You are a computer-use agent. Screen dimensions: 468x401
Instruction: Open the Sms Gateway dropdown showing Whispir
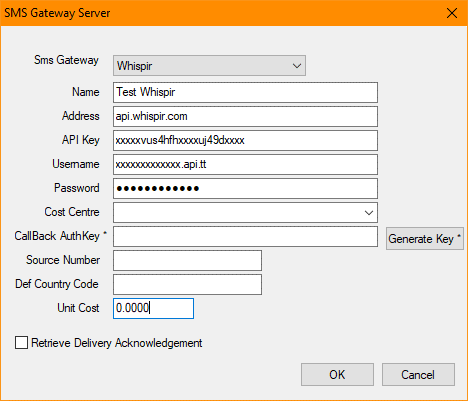(209, 66)
